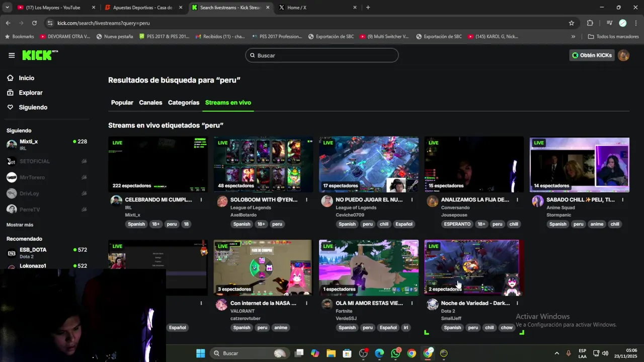Image resolution: width=644 pixels, height=362 pixels.
Task: Open browser extensions puzzle icon
Action: tap(590, 23)
